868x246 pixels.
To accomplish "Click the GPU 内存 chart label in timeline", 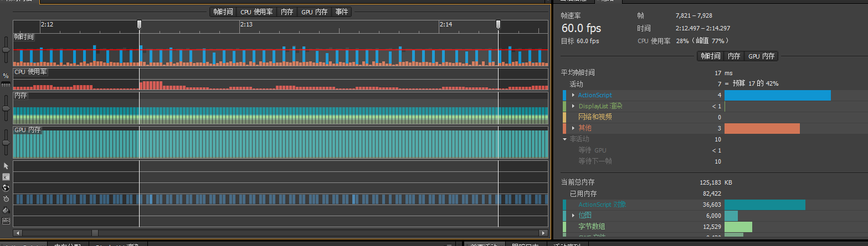I will [28, 130].
